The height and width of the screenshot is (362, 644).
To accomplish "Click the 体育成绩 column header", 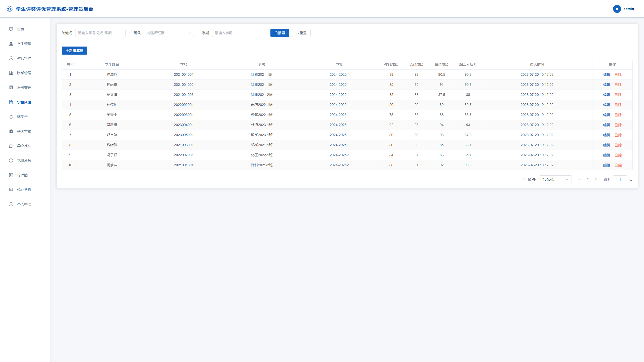I will pos(391,64).
